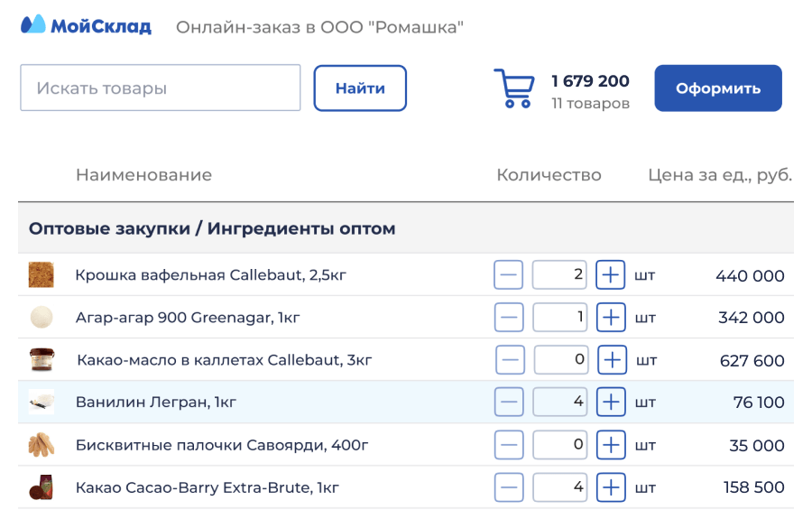Click the Наименование column header
Viewport: 812px width, 528px height.
(x=144, y=175)
